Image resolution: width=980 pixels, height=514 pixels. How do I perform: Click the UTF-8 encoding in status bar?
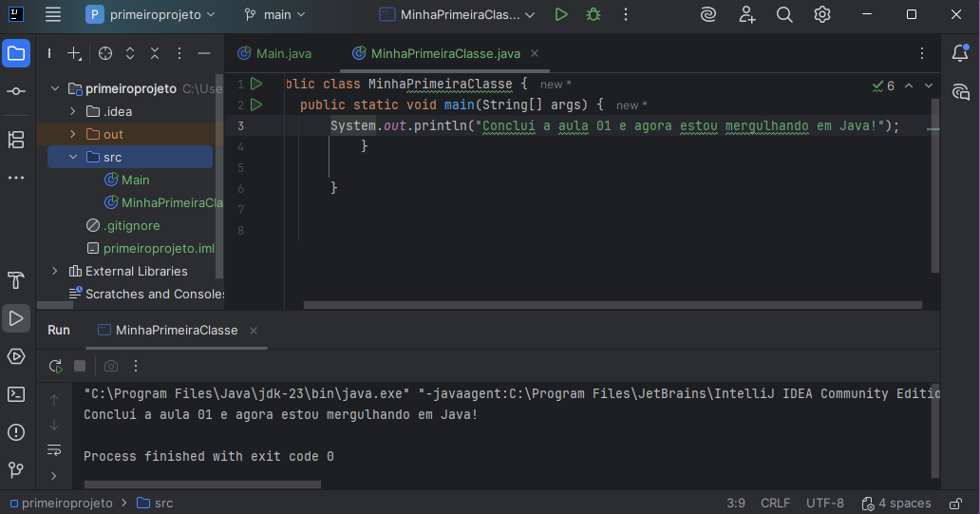(x=824, y=503)
